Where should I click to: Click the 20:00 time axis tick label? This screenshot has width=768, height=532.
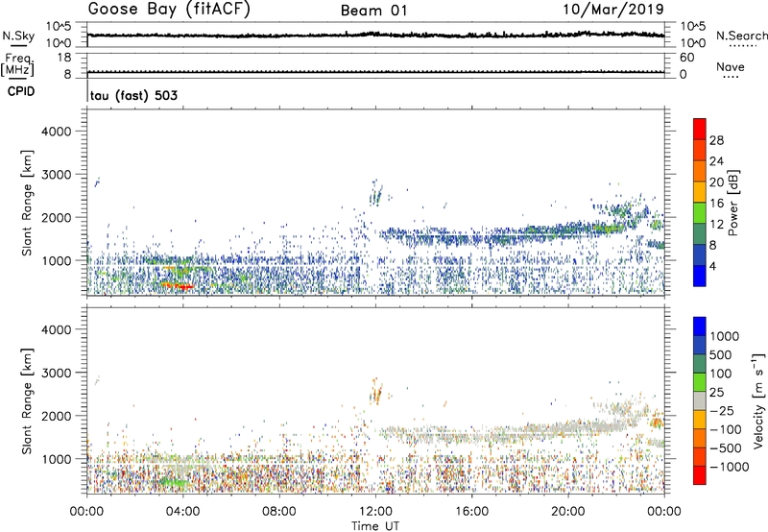(x=568, y=512)
